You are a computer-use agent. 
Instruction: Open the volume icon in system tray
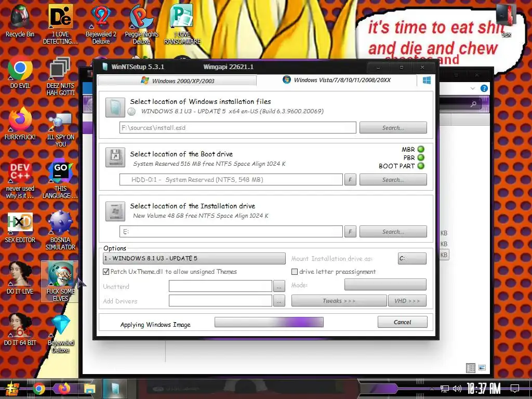(457, 389)
